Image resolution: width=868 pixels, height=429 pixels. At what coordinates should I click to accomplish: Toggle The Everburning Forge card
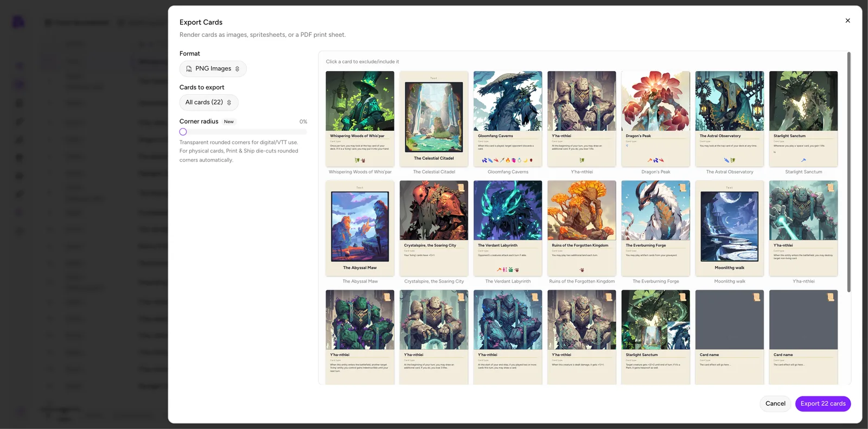655,228
